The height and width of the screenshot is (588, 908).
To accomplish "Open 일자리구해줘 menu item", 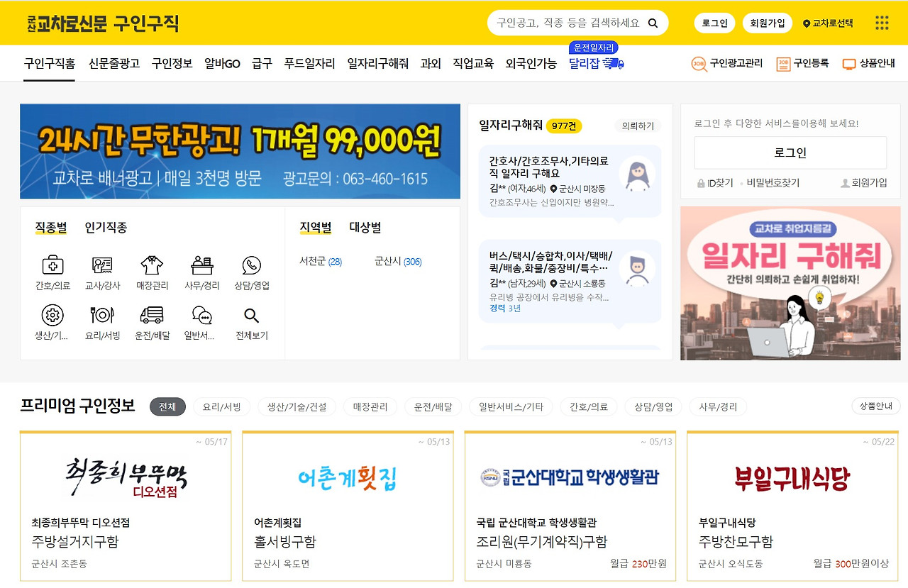I will click(x=377, y=63).
